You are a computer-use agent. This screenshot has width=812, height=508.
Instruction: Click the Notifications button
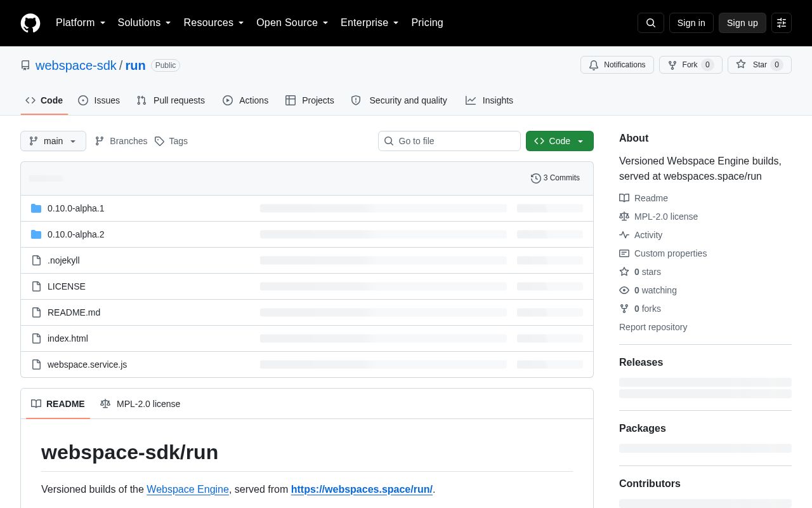pyautogui.click(x=617, y=65)
